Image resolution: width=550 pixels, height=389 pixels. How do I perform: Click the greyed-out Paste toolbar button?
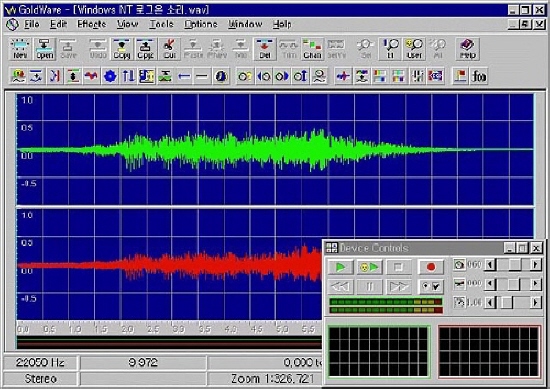coord(193,49)
